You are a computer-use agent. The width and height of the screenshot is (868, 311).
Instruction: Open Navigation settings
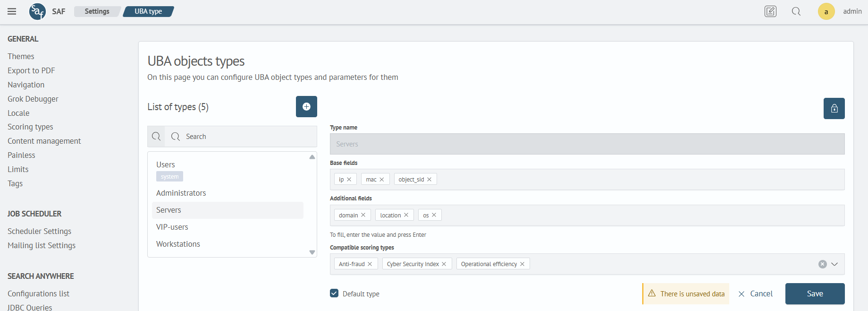coord(26,85)
